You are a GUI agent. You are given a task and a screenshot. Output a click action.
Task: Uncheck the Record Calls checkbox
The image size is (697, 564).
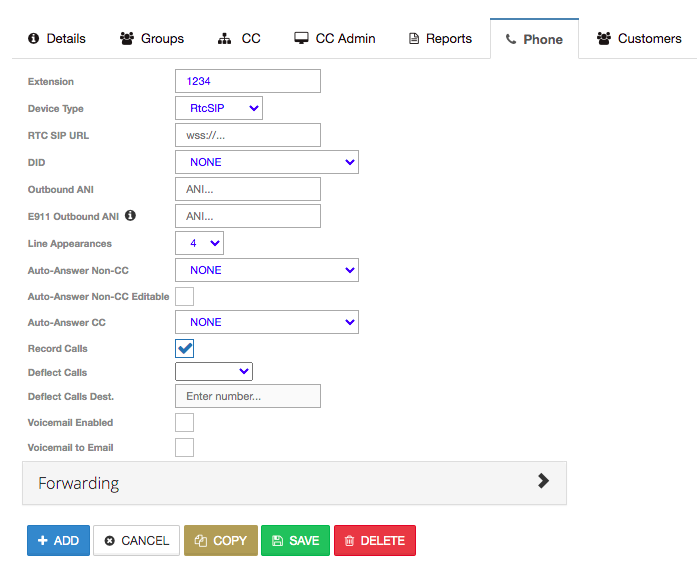point(184,348)
